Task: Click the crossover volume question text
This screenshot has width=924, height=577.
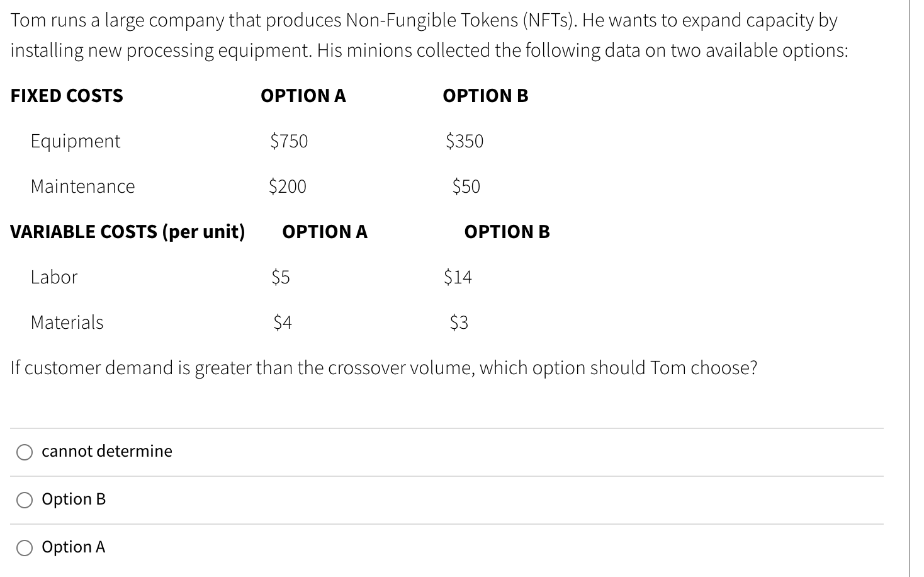Action: [383, 368]
